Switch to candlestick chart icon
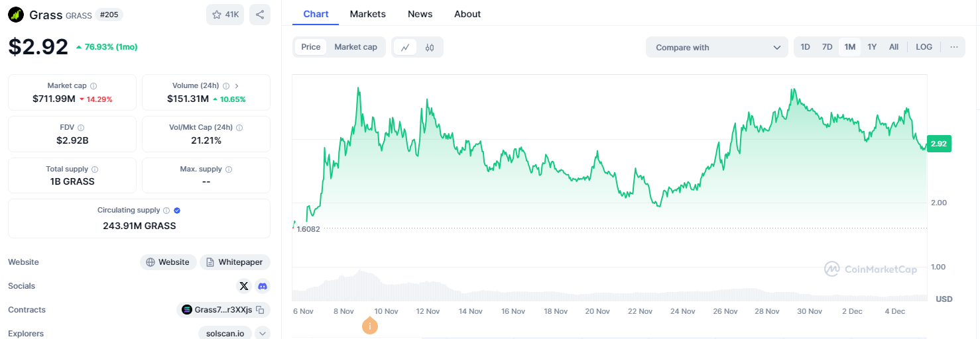The image size is (980, 339). tap(430, 47)
